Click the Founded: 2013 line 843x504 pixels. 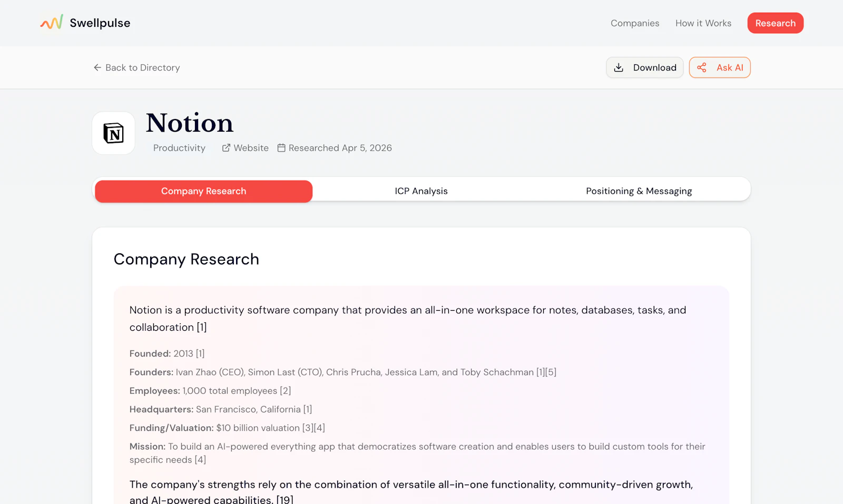[x=167, y=354]
